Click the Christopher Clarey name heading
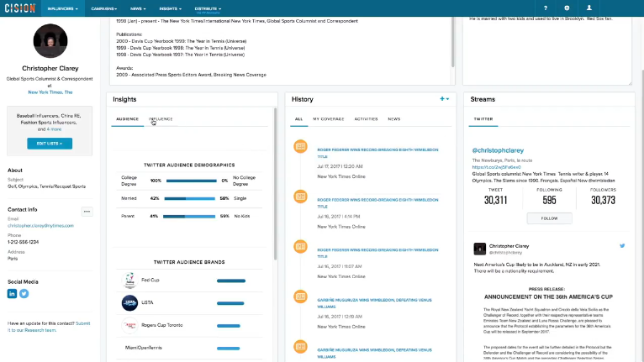644x362 pixels. pyautogui.click(x=50, y=68)
